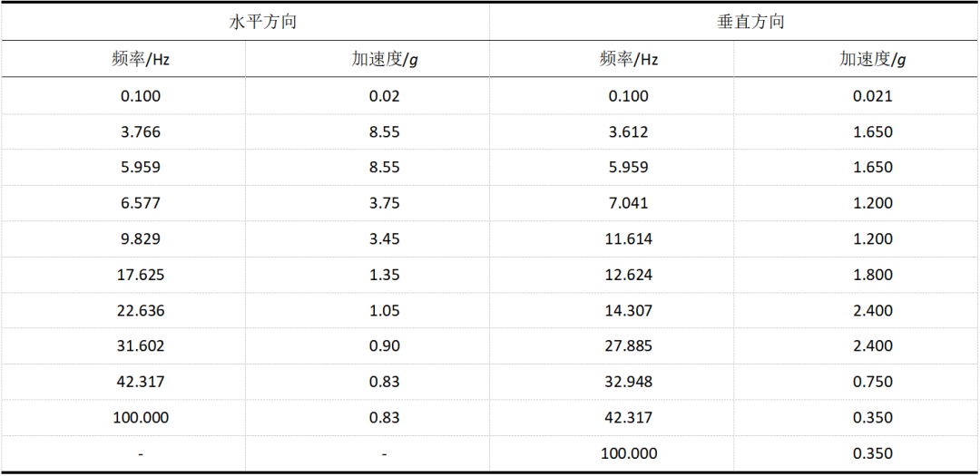The height and width of the screenshot is (476, 980).
Task: Select the acceleration cell 3.45
Action: (384, 239)
